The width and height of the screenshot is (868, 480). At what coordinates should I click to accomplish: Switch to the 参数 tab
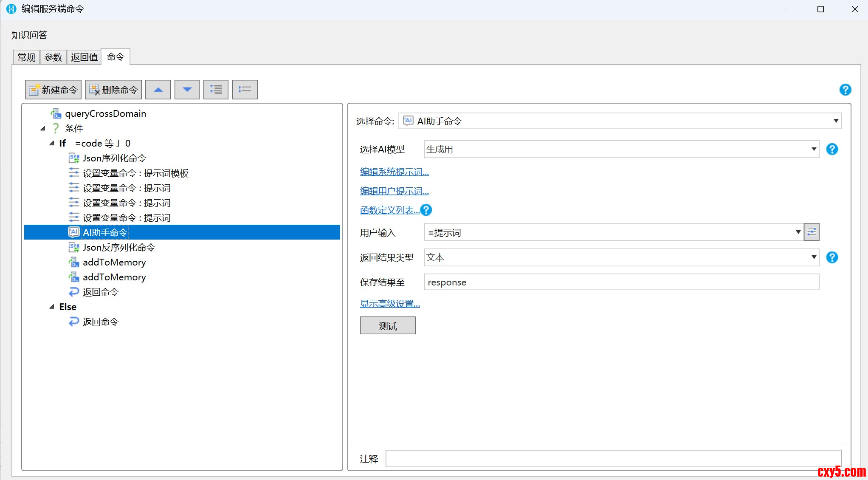pos(53,57)
